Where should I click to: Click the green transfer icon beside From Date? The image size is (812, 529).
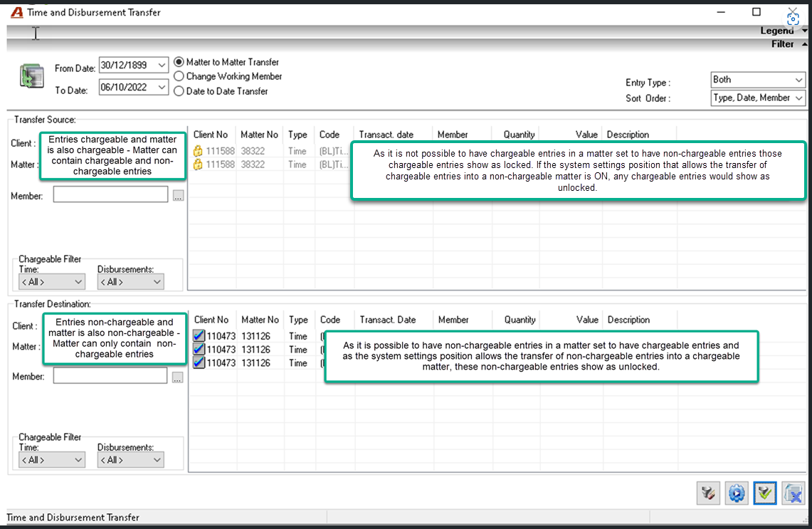(31, 76)
